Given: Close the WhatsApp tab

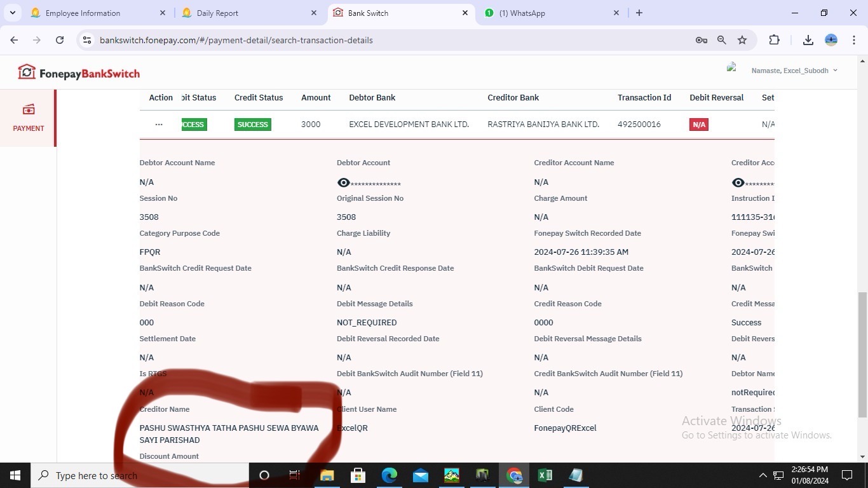Looking at the screenshot, I should point(616,13).
